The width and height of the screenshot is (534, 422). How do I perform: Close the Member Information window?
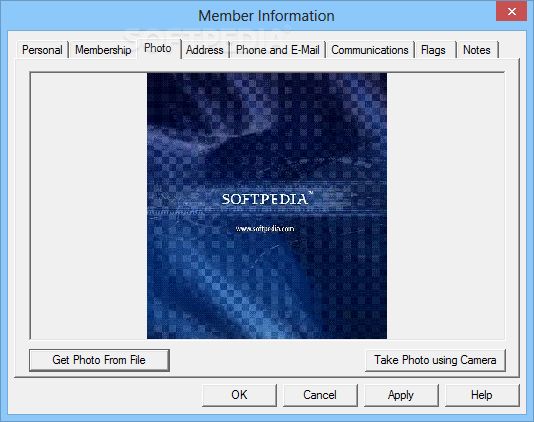click(512, 11)
